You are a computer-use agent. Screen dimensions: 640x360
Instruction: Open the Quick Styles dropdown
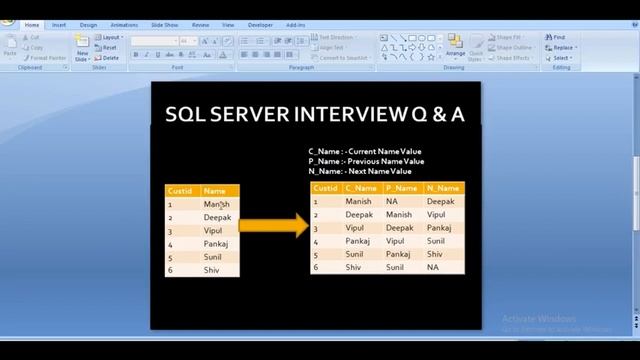[x=476, y=48]
